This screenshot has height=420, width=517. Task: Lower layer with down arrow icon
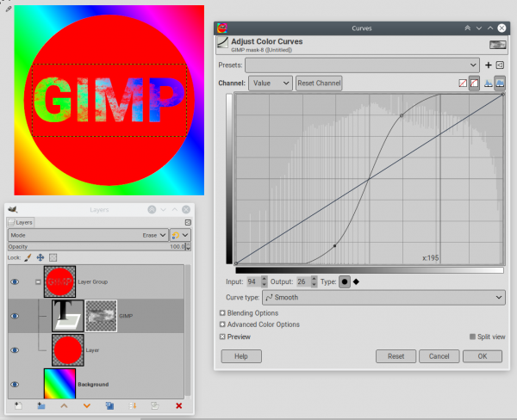point(87,406)
